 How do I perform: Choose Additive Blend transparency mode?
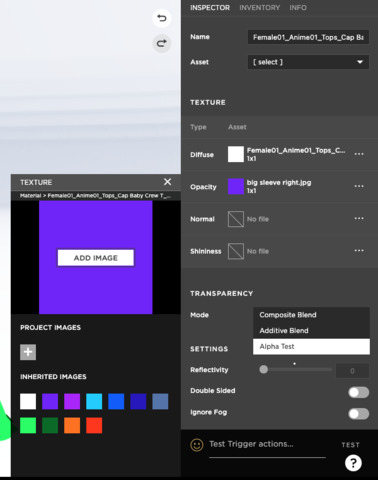pos(311,331)
